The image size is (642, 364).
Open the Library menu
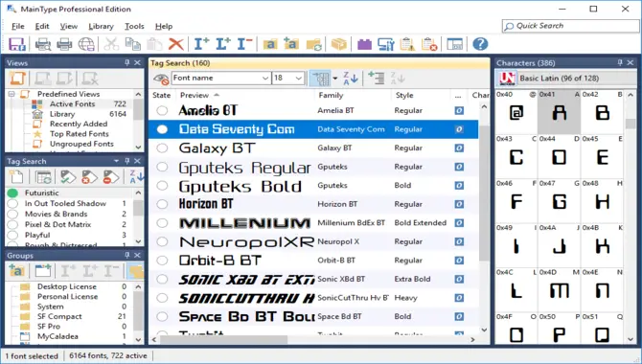(101, 26)
